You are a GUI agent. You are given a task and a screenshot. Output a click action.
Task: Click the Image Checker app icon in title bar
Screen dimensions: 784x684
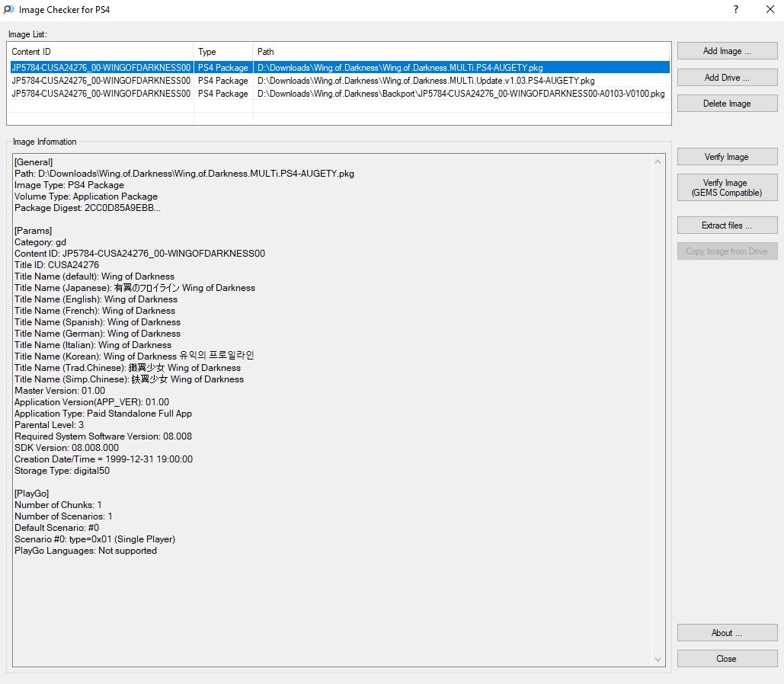(x=8, y=9)
